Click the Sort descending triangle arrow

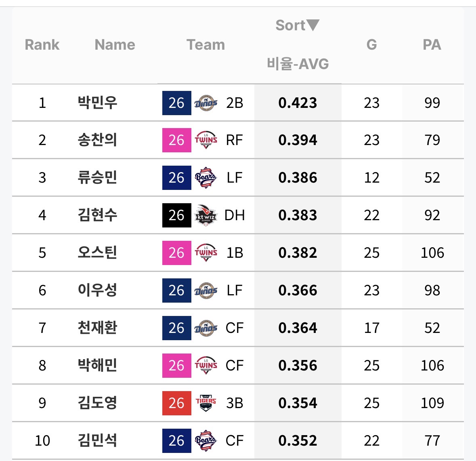click(312, 25)
